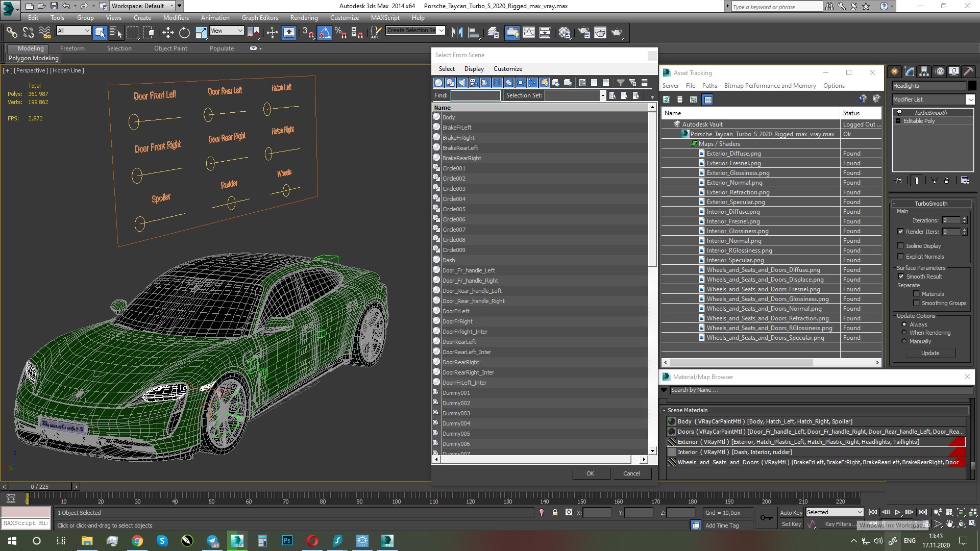Open the Graph Editors menu

point(260,17)
